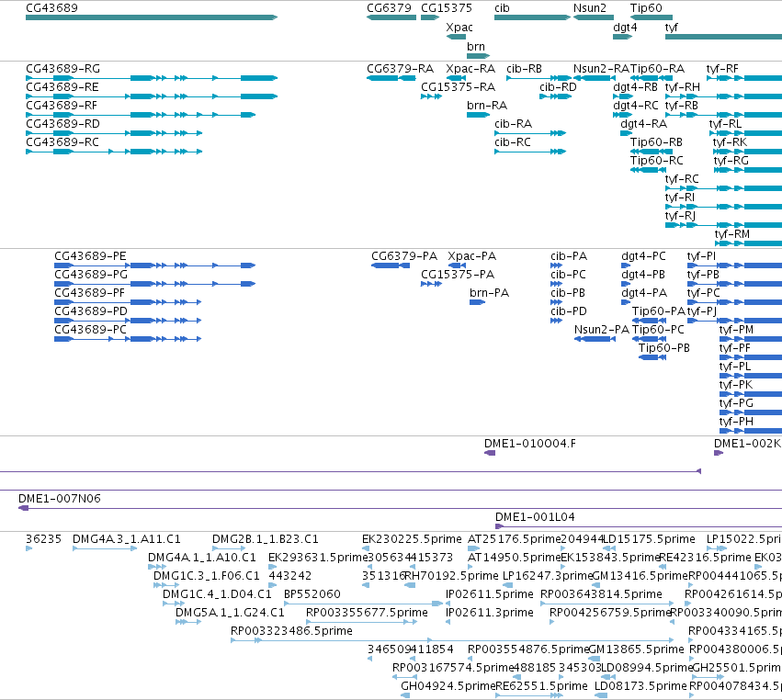The width and height of the screenshot is (782, 700).
Task: Open the tyf-RJ transcript
Action: pos(724,225)
